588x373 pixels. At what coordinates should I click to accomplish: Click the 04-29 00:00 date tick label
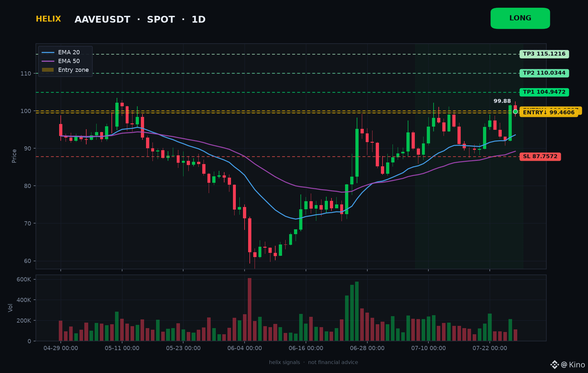[x=61, y=348]
